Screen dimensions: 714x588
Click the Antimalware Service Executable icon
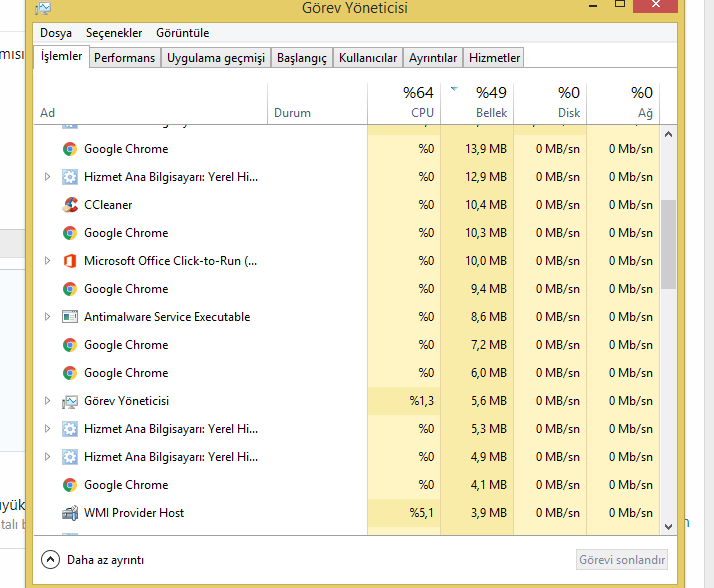tap(70, 317)
